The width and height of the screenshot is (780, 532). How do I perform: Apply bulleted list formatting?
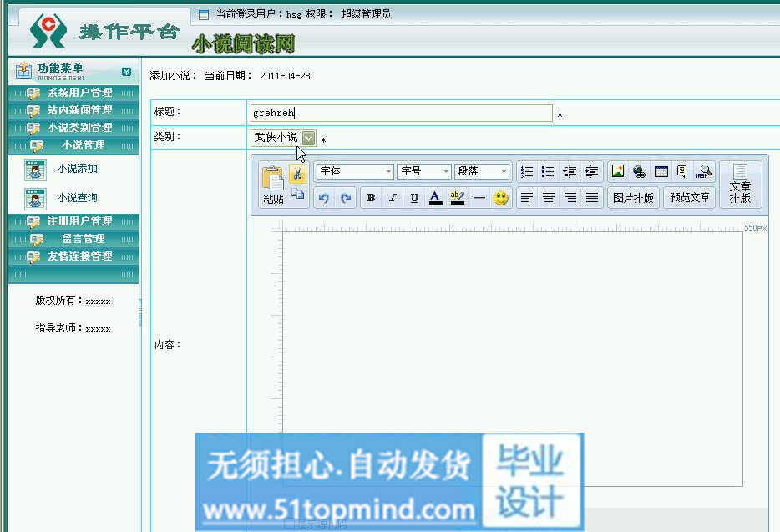click(x=548, y=172)
